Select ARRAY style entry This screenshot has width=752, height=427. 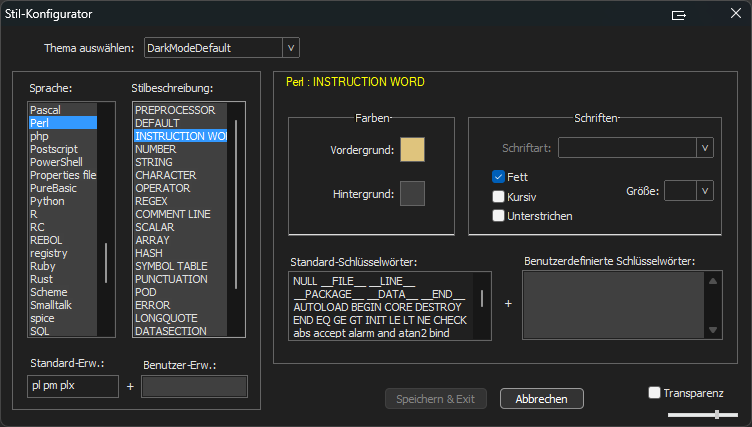tap(180, 240)
